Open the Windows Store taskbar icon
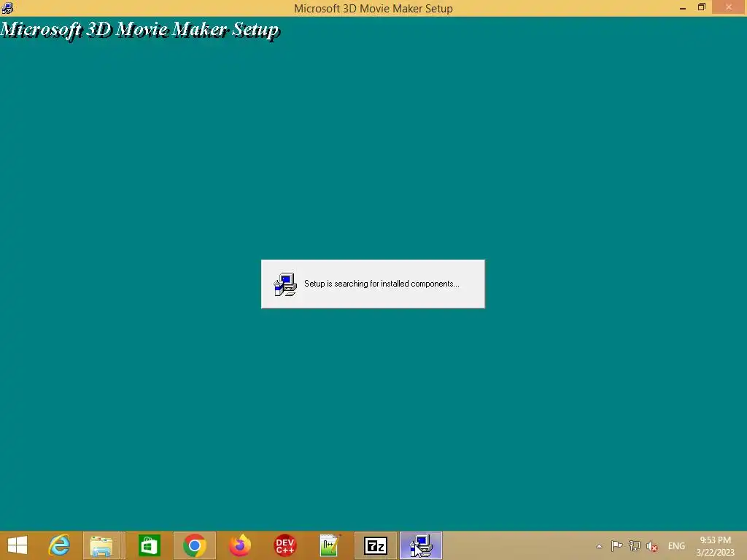This screenshot has width=747, height=560. (x=149, y=545)
